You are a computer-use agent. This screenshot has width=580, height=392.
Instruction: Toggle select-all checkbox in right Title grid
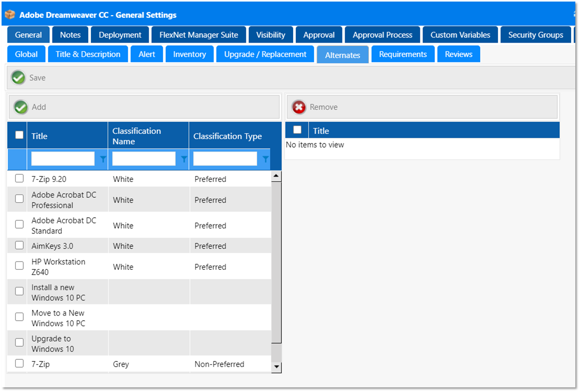[297, 130]
